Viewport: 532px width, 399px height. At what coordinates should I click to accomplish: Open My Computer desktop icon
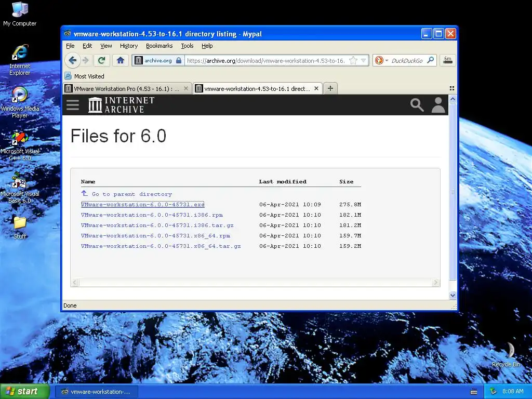point(20,14)
